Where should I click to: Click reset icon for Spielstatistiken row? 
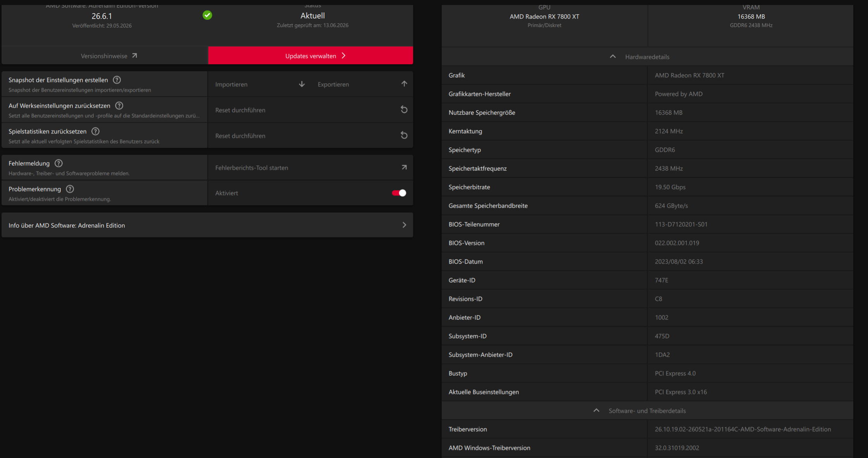[404, 135]
